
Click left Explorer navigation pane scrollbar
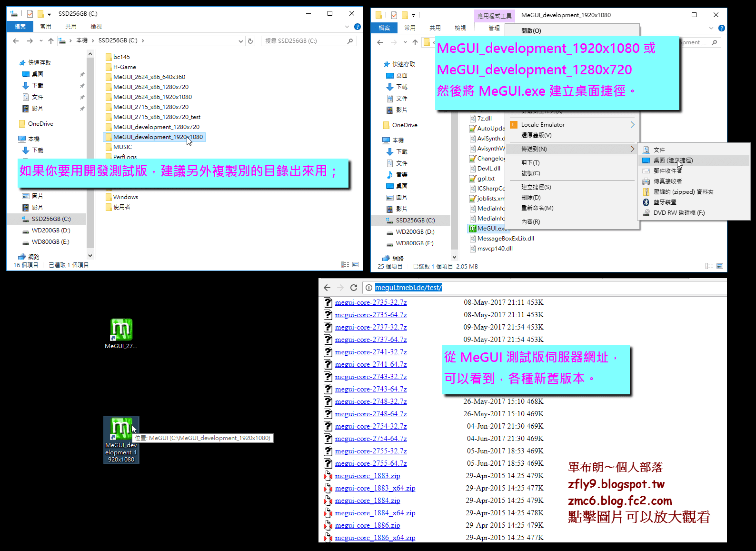pos(90,155)
